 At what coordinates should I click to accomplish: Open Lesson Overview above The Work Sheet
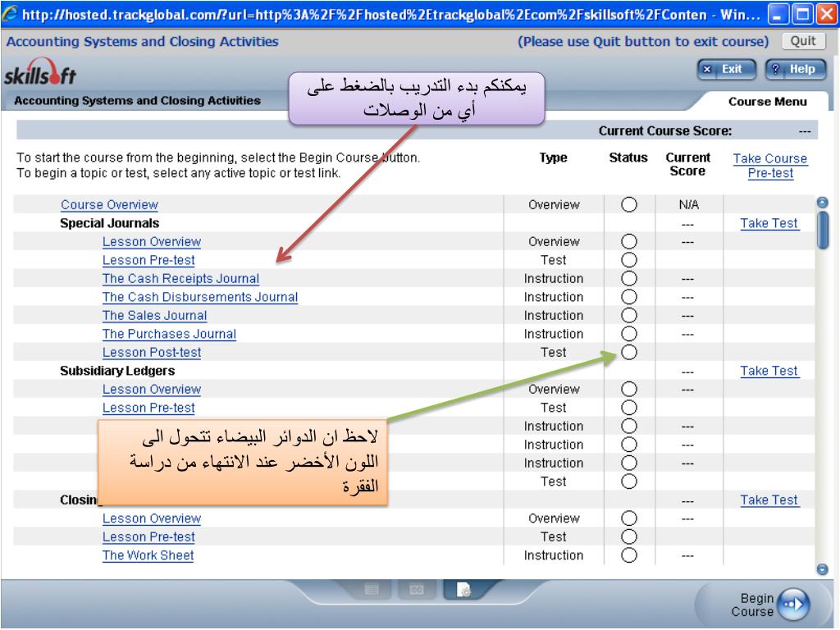(x=152, y=518)
